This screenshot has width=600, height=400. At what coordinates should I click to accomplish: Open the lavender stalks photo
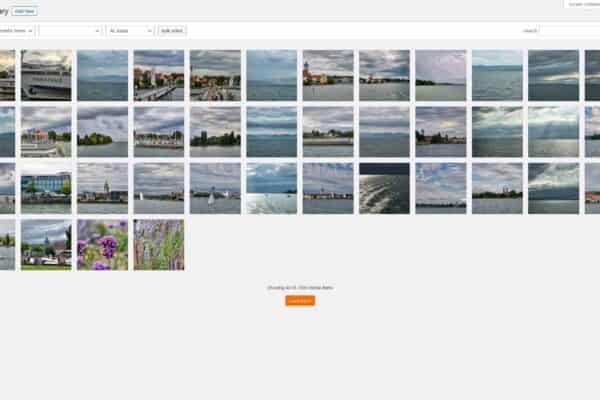click(159, 245)
